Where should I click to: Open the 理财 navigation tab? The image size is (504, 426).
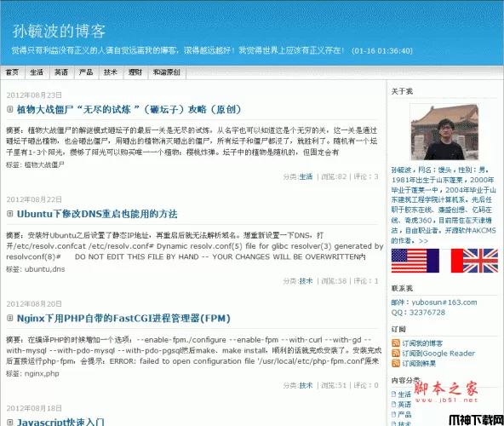pos(135,72)
